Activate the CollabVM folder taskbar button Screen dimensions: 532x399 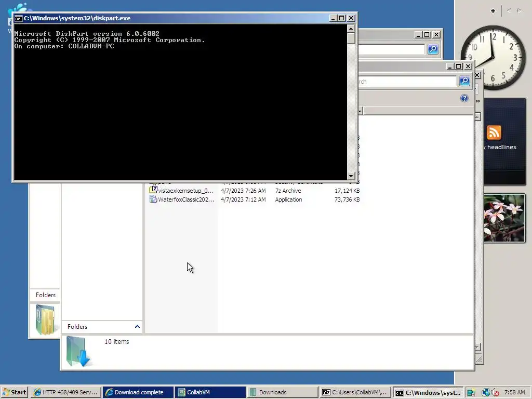pos(210,392)
